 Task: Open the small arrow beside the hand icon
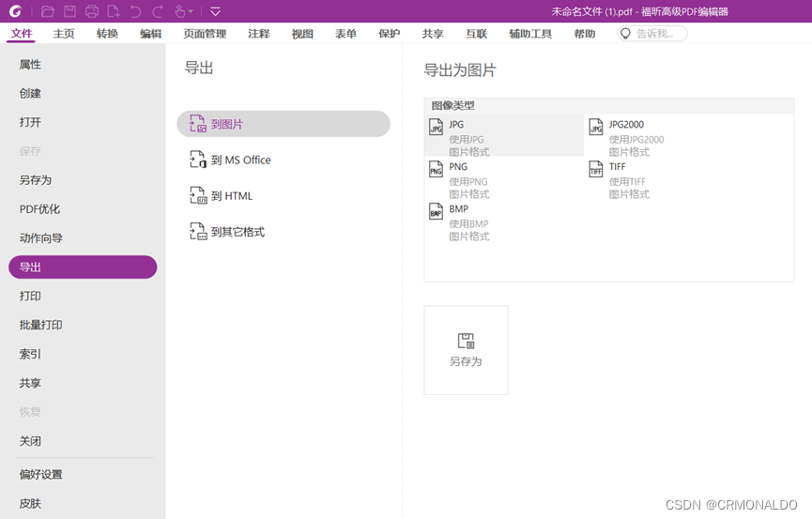[x=191, y=11]
